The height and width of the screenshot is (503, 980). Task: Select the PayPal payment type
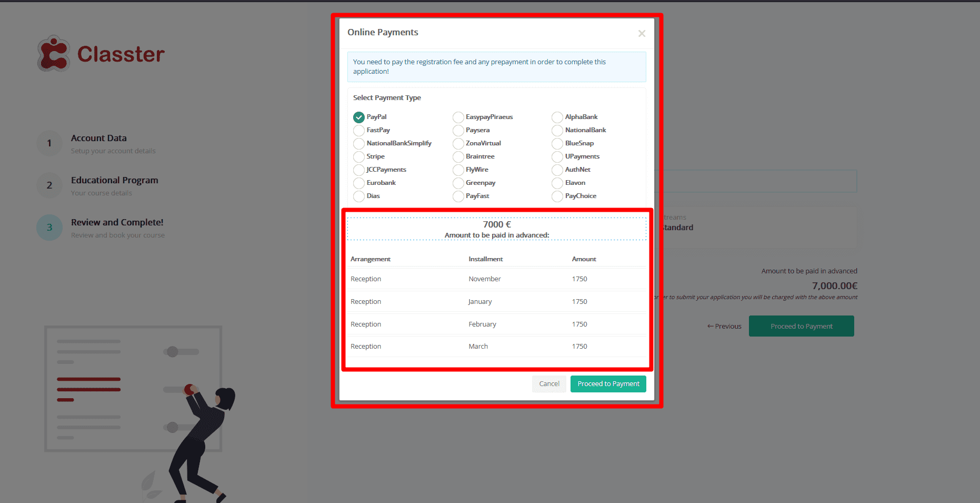359,117
